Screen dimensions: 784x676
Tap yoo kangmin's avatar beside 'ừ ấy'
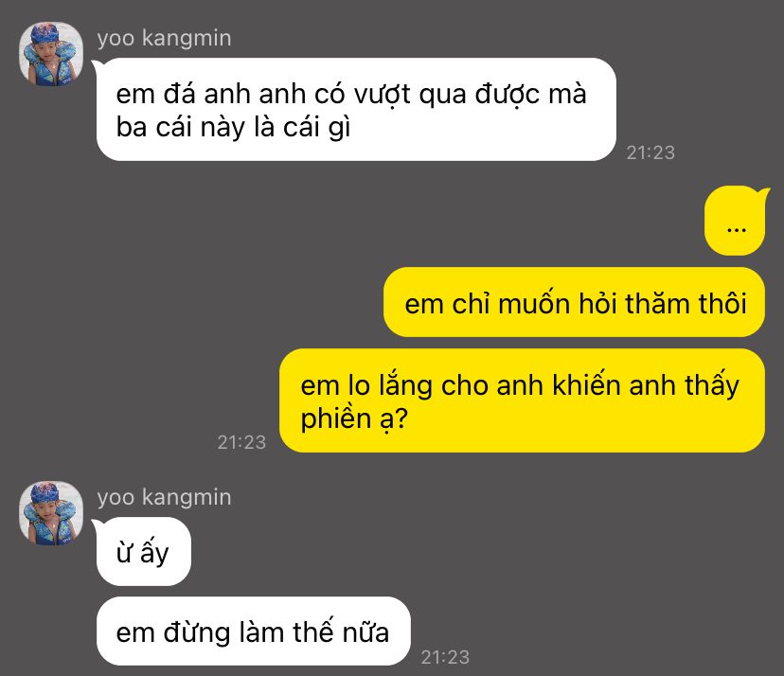[x=51, y=513]
